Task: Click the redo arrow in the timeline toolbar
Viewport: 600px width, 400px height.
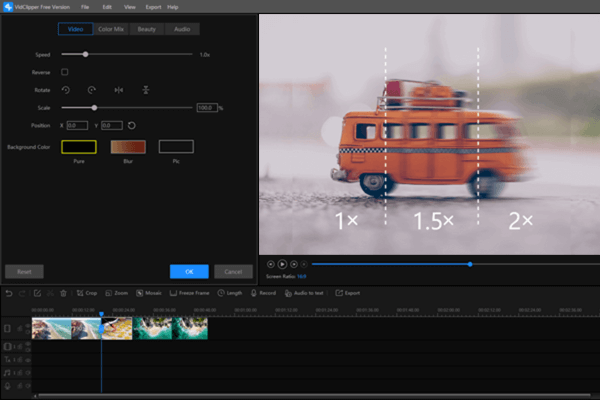Action: (x=22, y=293)
